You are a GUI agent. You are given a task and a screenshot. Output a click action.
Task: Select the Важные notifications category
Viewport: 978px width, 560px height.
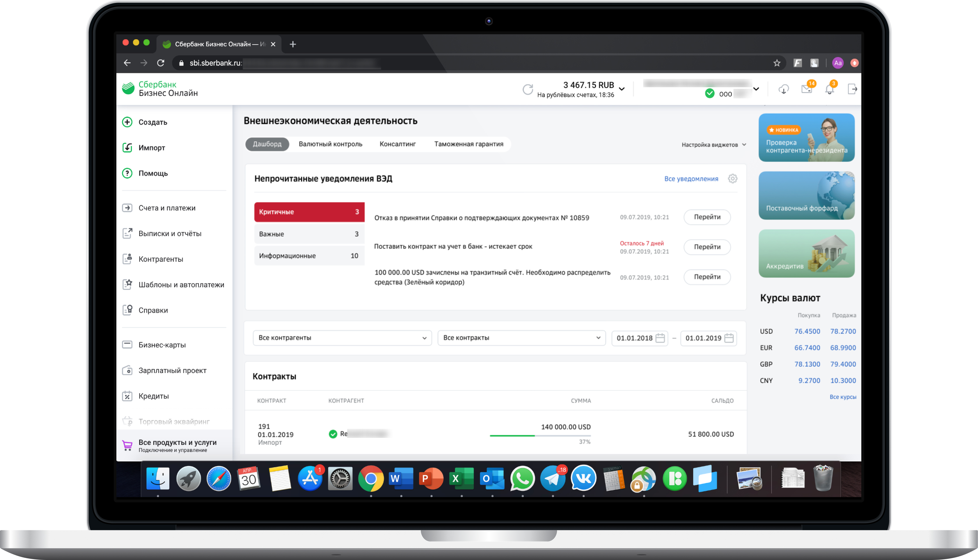click(x=309, y=234)
